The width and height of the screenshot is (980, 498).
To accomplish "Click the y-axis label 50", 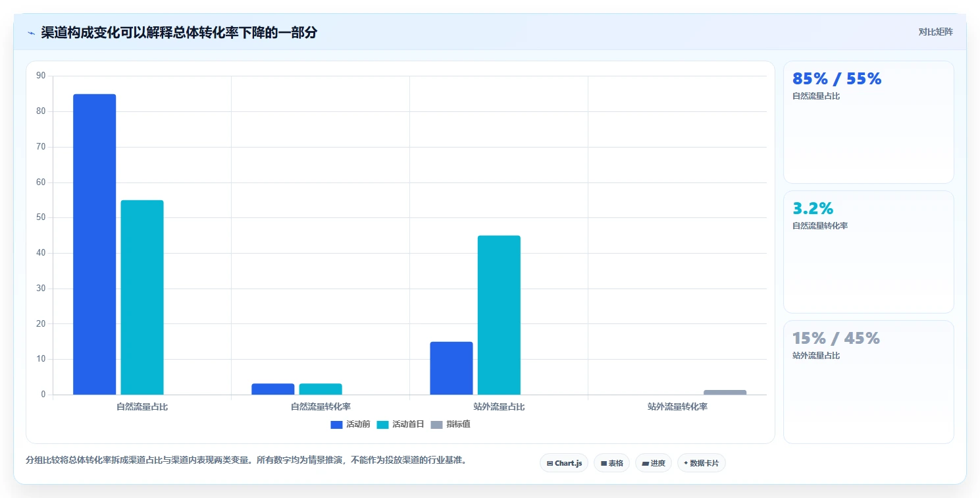I will pyautogui.click(x=41, y=217).
